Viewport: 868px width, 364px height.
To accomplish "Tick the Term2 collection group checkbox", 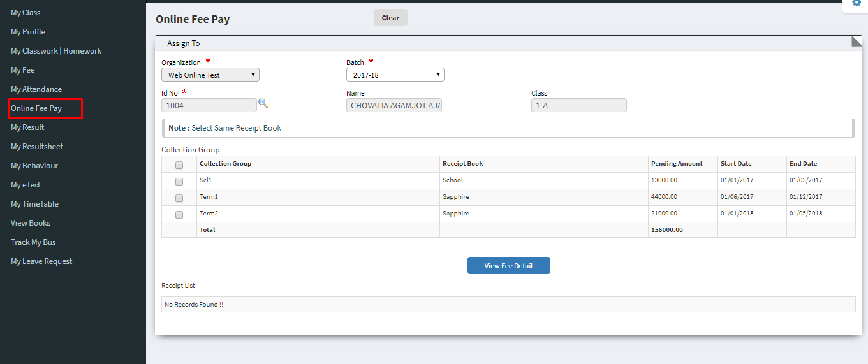I will coord(179,214).
